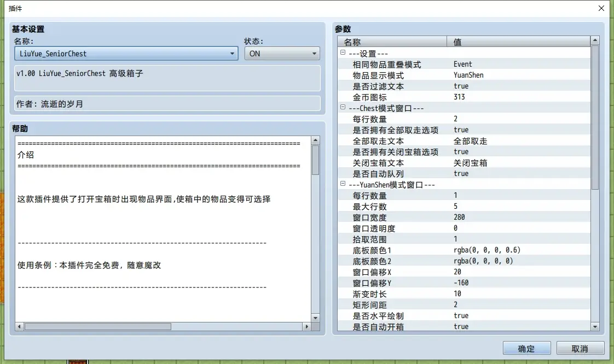Screen dimensions: 614x364
Task: Select the 底板颜色2 parameter row
Action: click(464, 261)
